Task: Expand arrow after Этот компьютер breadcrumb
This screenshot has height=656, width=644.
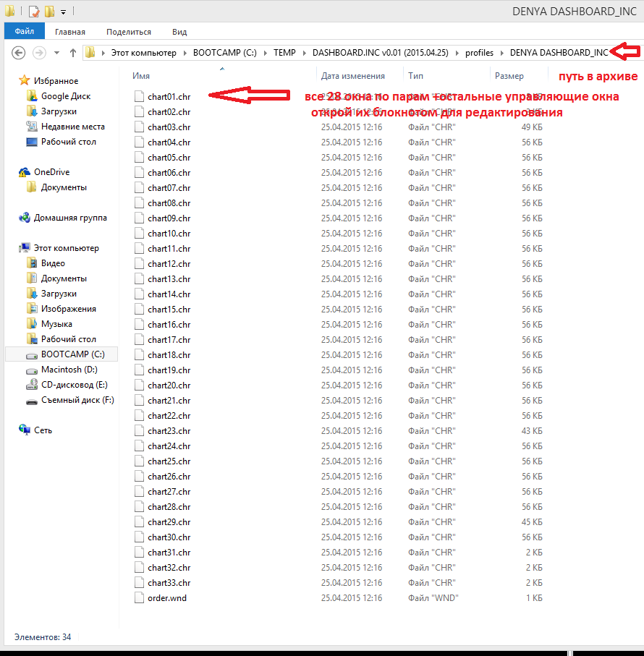Action: pyautogui.click(x=185, y=53)
